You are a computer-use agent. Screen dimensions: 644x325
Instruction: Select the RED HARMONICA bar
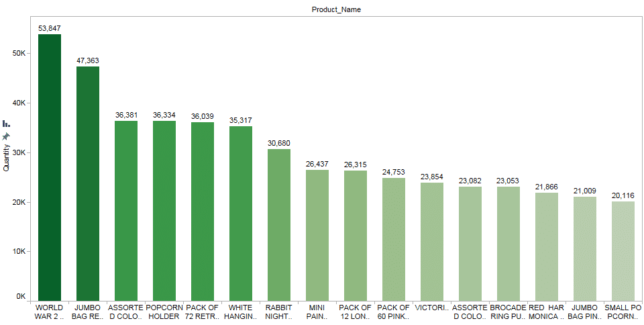(547, 246)
